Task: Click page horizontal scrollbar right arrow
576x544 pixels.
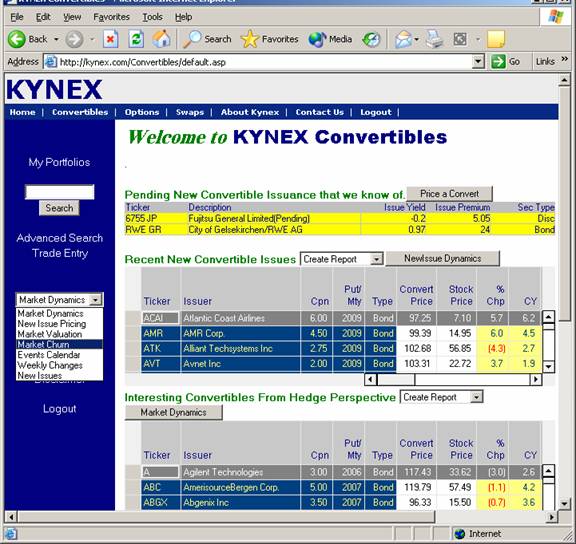Action: 552,517
